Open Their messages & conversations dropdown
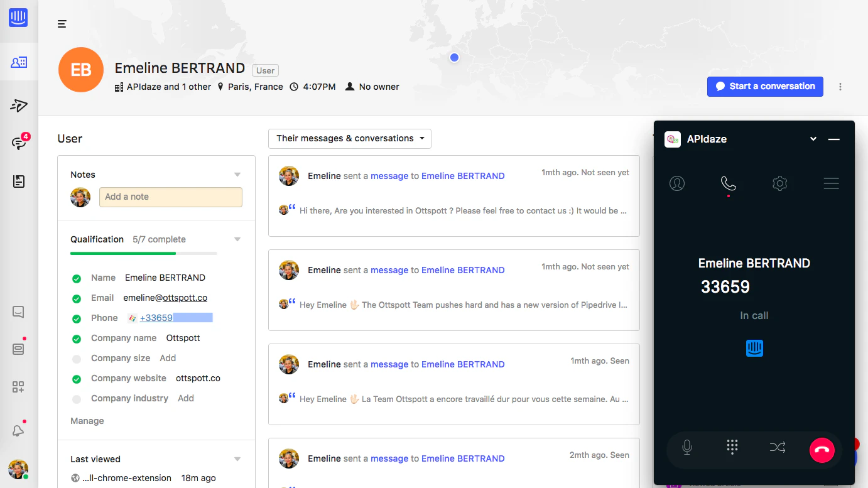This screenshot has height=488, width=868. (350, 138)
